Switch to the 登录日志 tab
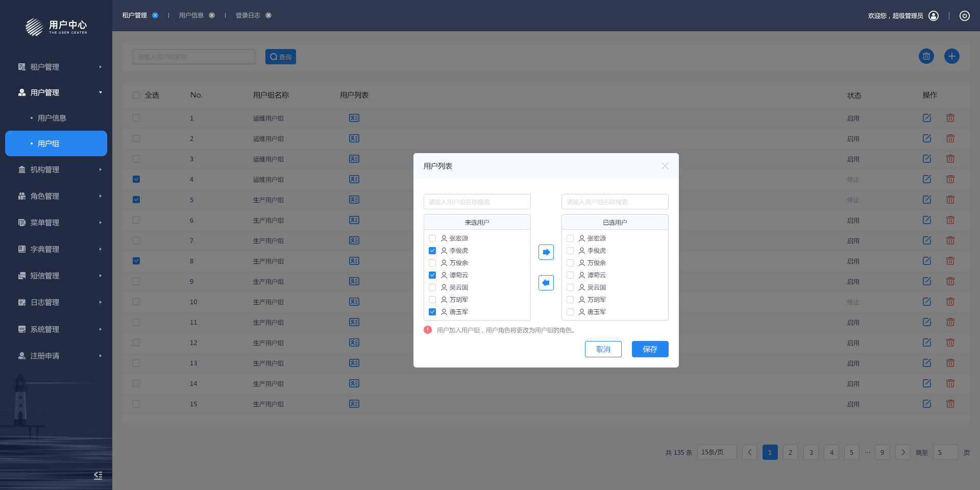Screen dimensions: 980x490 tap(248, 15)
